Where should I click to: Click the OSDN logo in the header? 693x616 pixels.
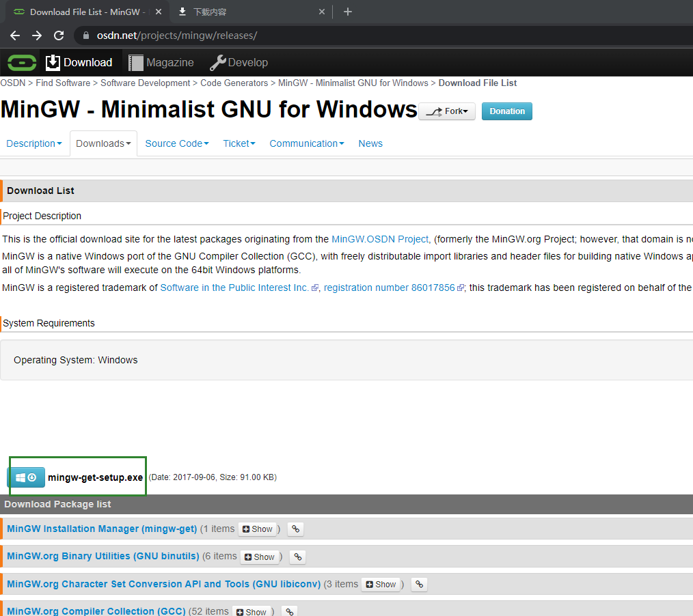21,62
